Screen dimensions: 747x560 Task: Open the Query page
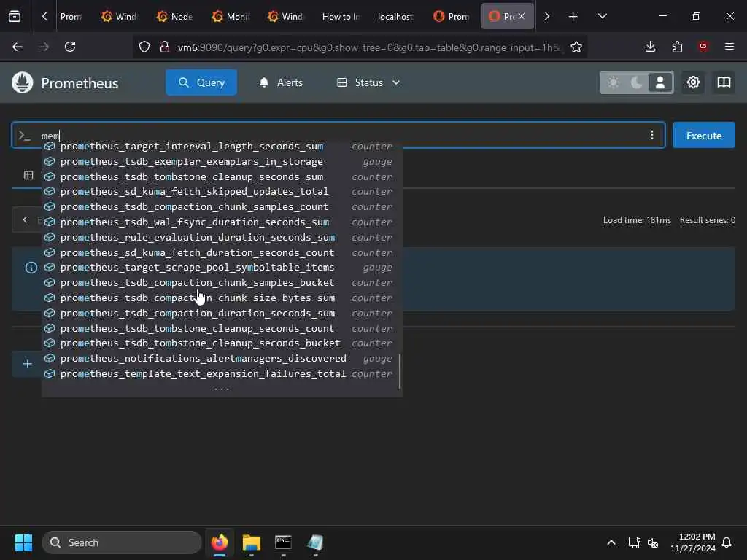[201, 82]
